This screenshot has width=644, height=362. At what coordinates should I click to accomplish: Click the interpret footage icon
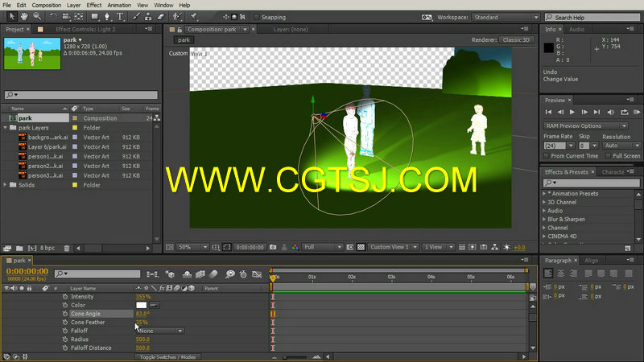(7, 249)
